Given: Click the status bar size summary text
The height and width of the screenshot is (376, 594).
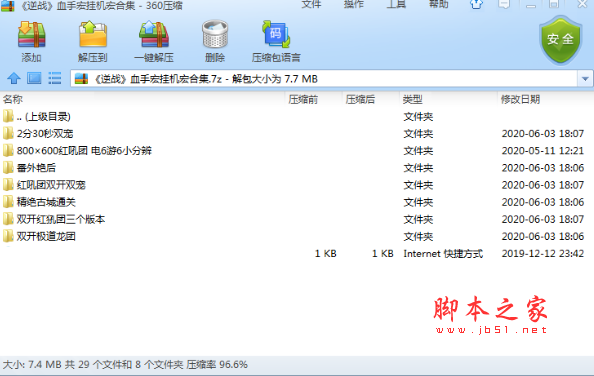Looking at the screenshot, I should click(125, 365).
